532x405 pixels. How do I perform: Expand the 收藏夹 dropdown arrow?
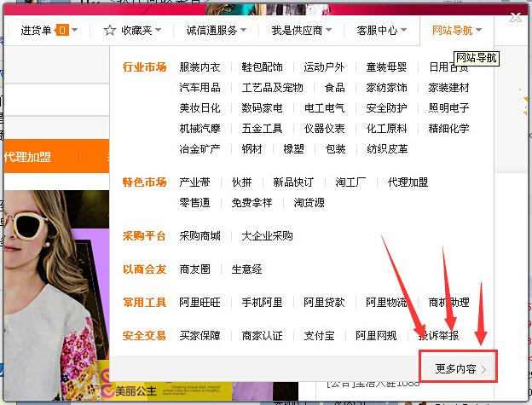click(x=158, y=30)
